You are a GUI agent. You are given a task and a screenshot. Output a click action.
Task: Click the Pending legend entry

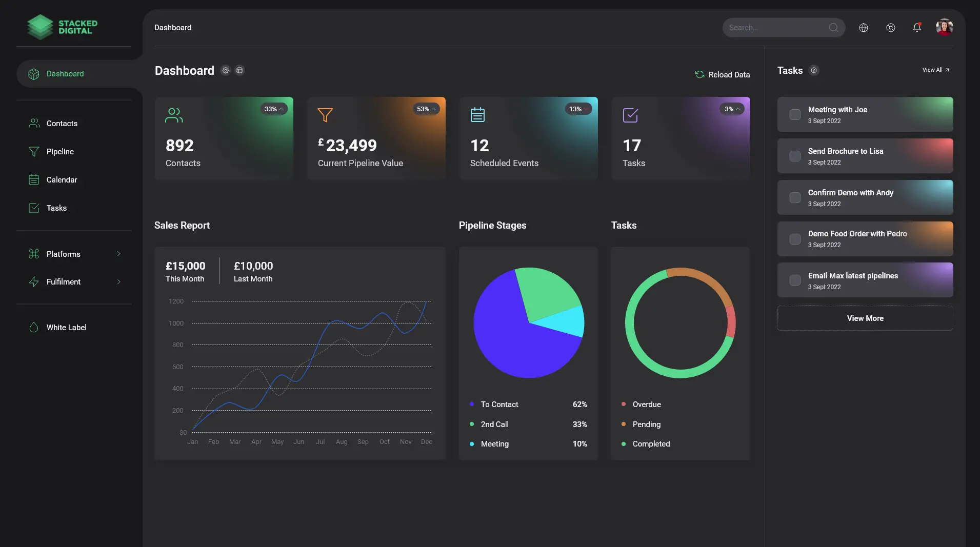pos(641,424)
